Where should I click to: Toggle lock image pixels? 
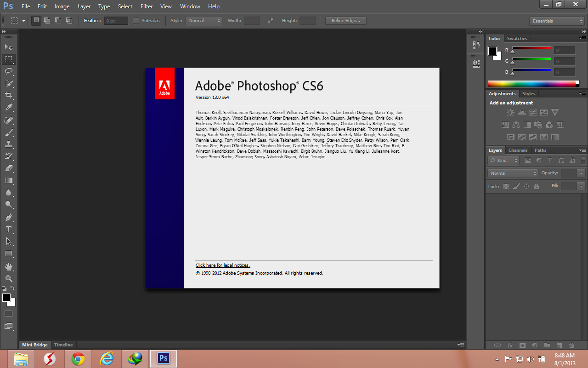[x=516, y=186]
